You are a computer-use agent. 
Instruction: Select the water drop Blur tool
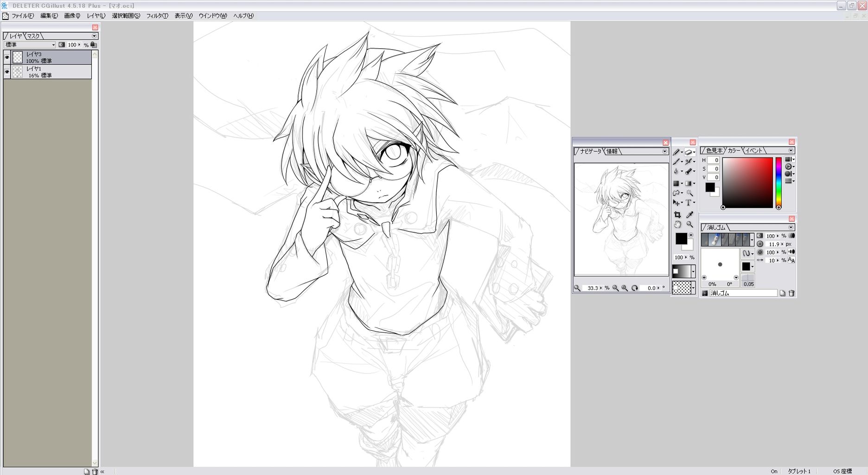pyautogui.click(x=676, y=171)
